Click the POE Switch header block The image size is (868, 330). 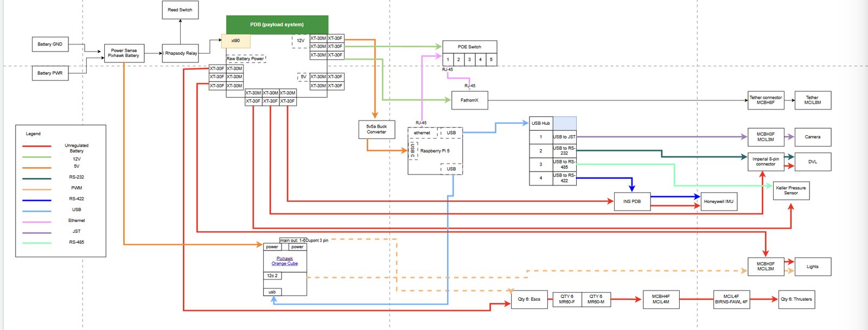coord(470,47)
